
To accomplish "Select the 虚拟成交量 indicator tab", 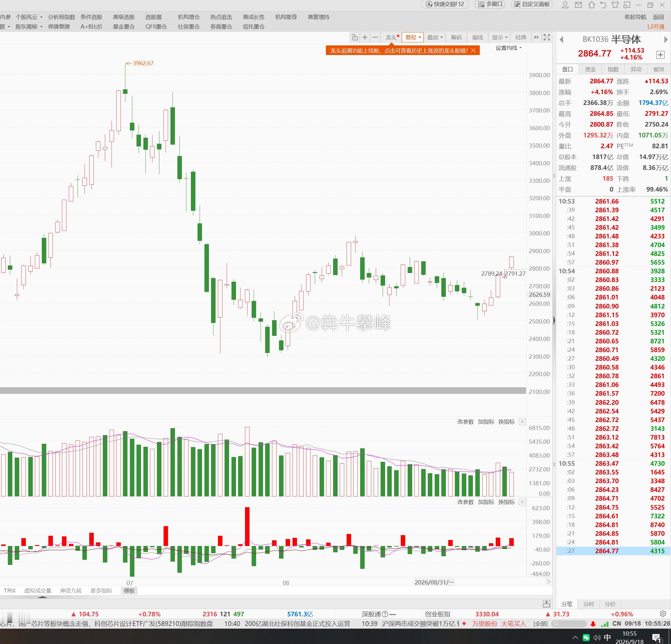I will [x=38, y=590].
